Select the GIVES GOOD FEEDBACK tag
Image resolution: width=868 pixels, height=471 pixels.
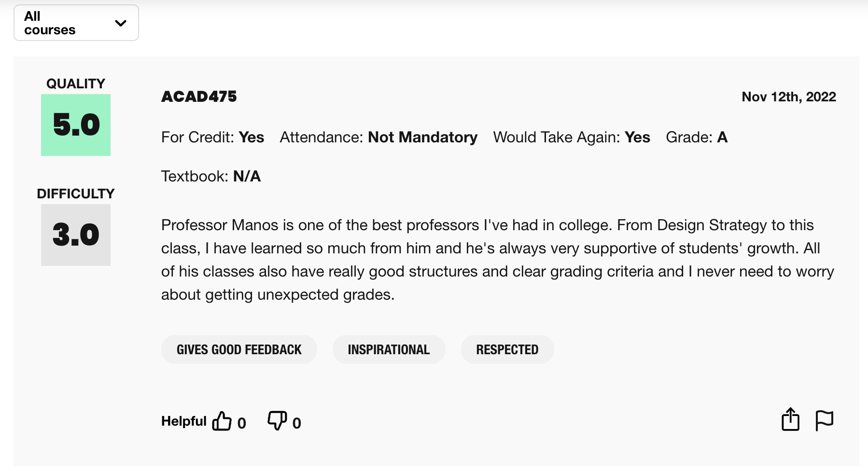pyautogui.click(x=239, y=349)
